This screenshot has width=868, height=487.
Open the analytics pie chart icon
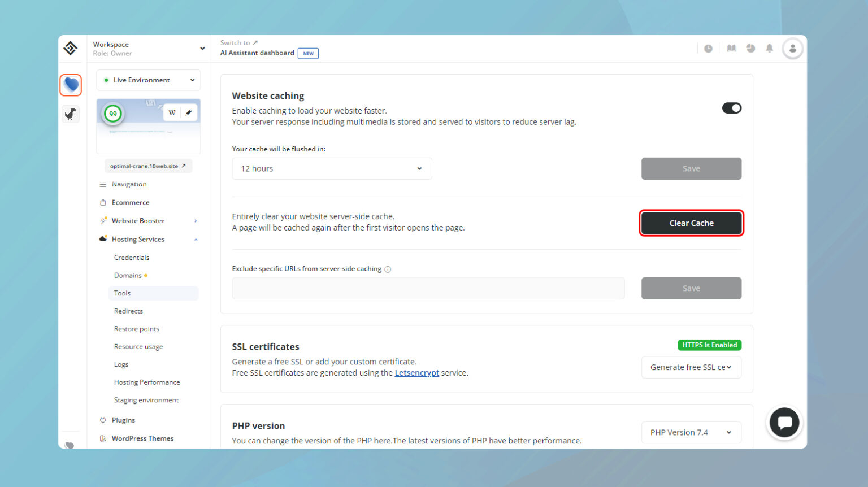750,49
